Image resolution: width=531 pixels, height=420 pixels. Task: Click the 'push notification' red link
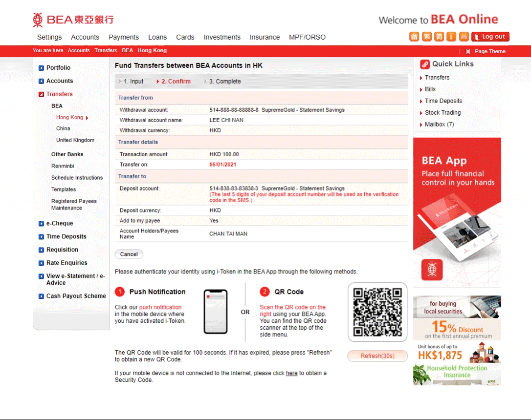pyautogui.click(x=160, y=307)
